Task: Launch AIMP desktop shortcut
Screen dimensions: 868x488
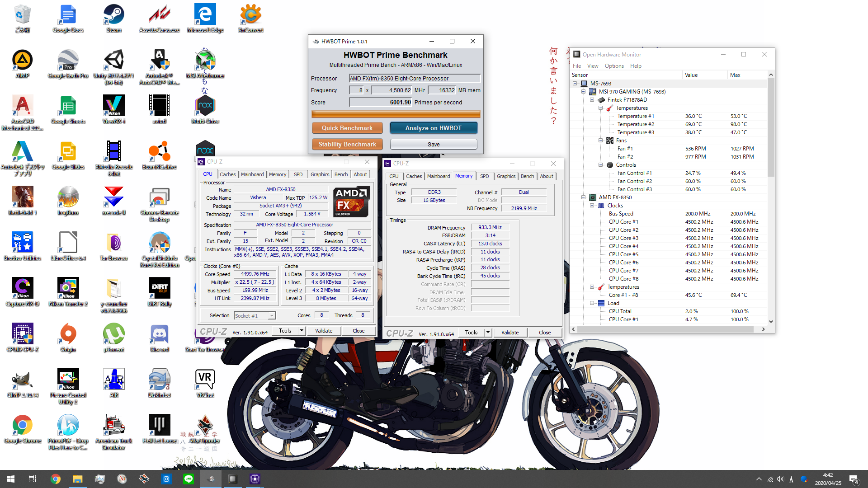Action: 22,64
